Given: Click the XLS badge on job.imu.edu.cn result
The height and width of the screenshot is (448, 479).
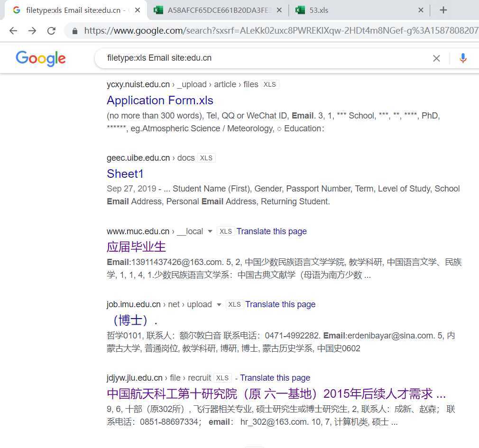Looking at the screenshot, I should pos(235,304).
